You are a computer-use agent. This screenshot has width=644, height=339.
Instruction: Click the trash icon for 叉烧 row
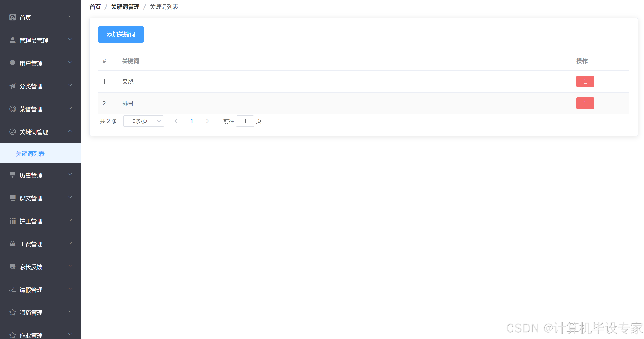pos(585,81)
